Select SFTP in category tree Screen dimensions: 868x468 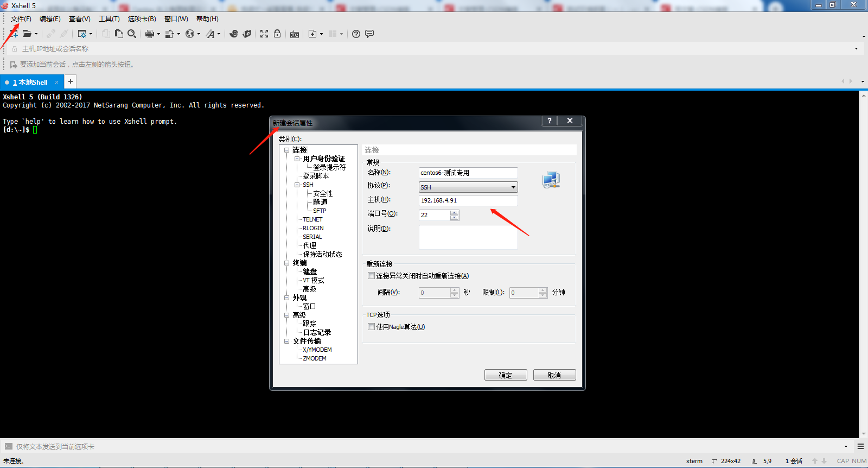[320, 211]
